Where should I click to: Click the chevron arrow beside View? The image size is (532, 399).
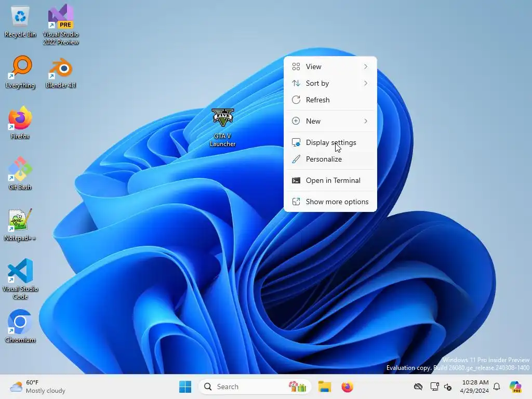[x=365, y=66]
